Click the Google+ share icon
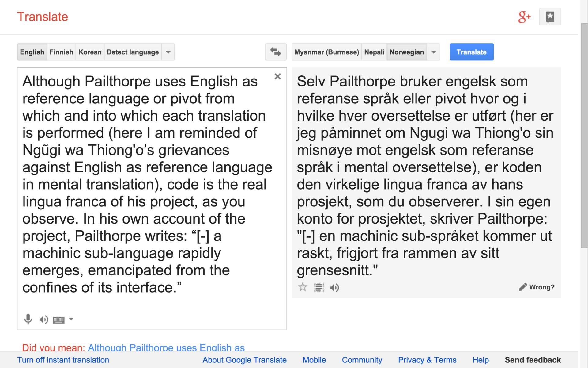 tap(524, 17)
